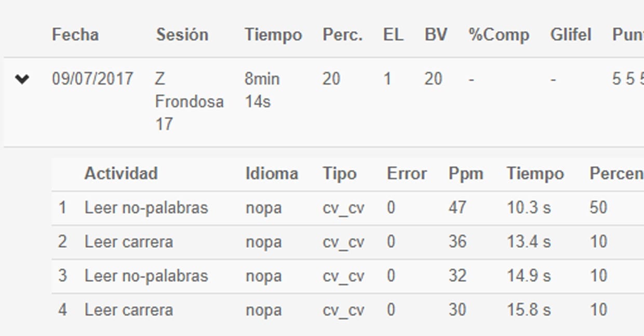Click the Glifel column header

pyautogui.click(x=571, y=35)
